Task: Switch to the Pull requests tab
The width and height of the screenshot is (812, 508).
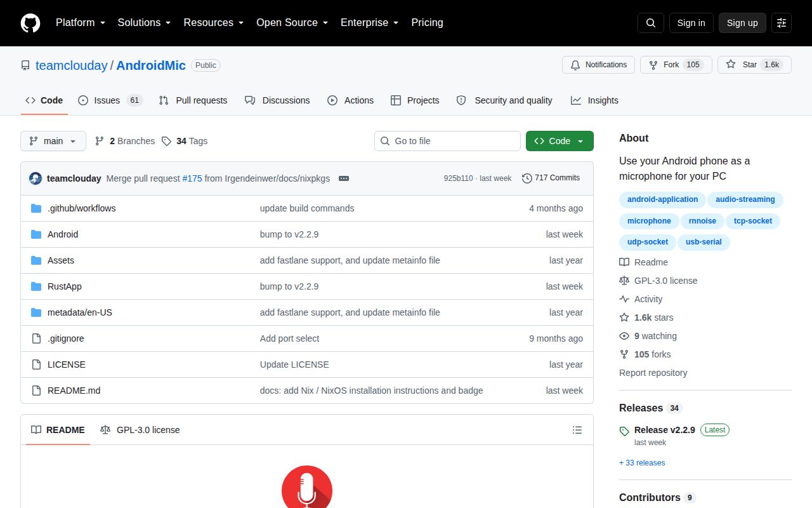Action: point(193,100)
